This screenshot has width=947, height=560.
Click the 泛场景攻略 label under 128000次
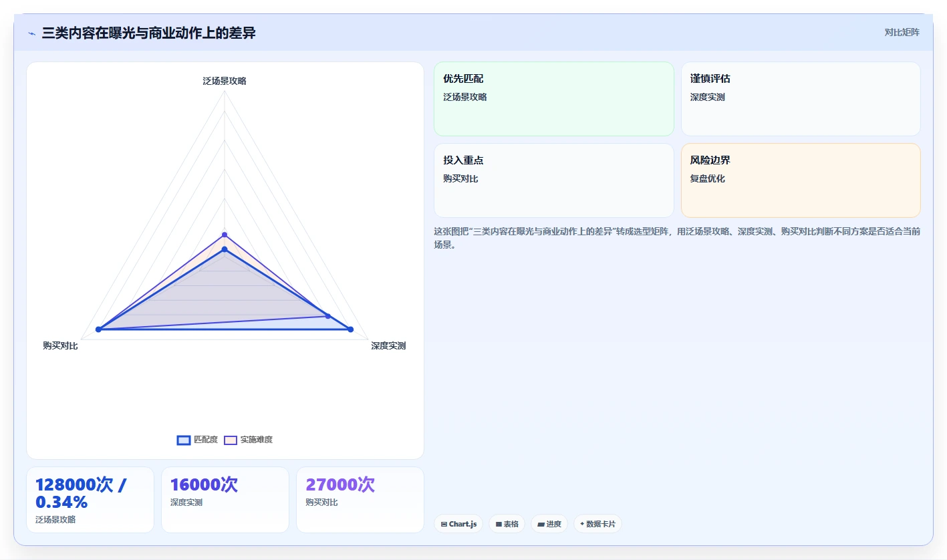55,519
